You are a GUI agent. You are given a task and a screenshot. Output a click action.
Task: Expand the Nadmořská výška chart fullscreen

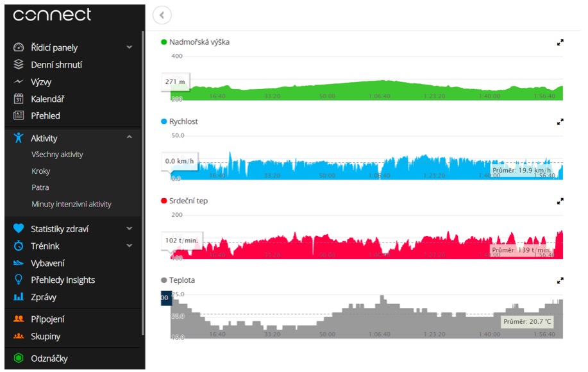coord(560,42)
